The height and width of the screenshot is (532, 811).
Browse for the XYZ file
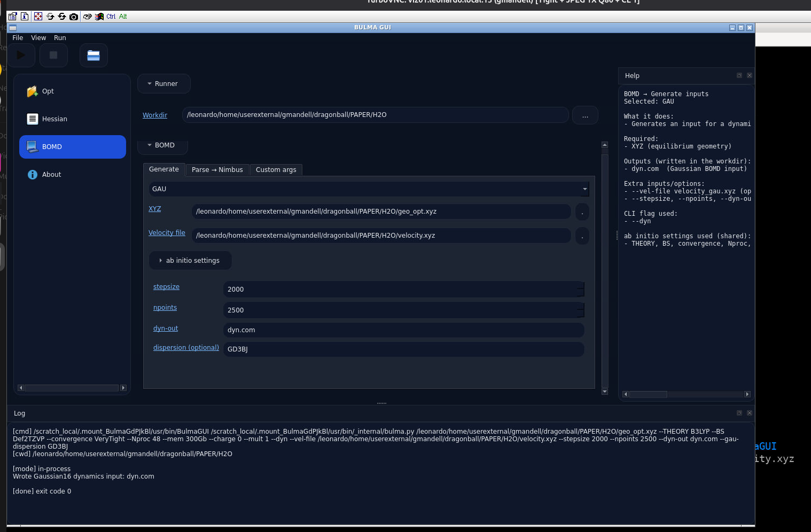[x=582, y=212]
